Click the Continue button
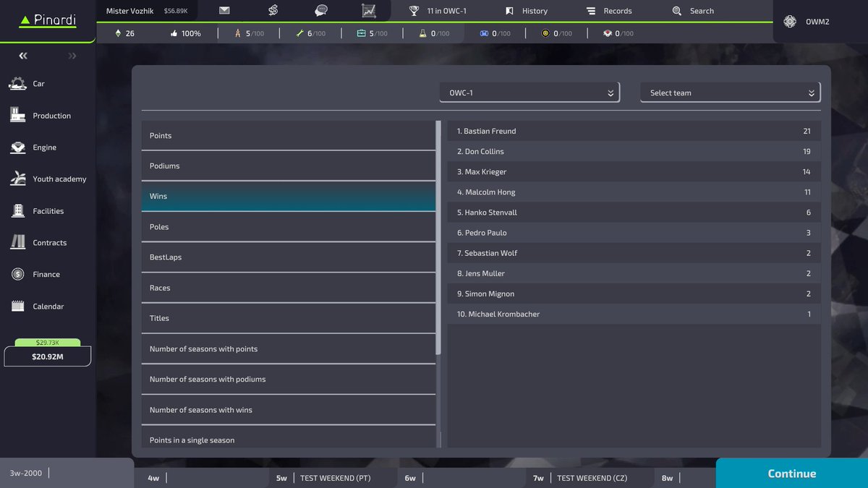This screenshot has width=868, height=488. click(x=792, y=473)
